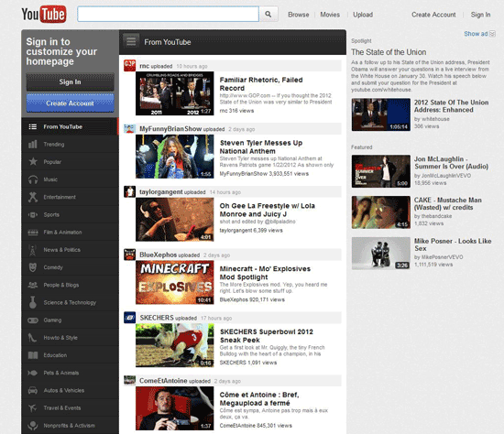The height and width of the screenshot is (434, 504).
Task: Open the Upload menu item
Action: pos(363,15)
